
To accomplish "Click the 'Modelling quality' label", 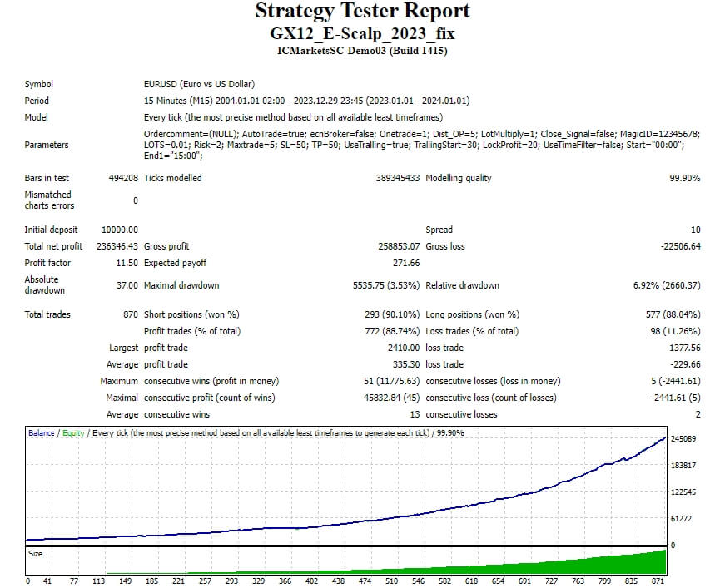I will [459, 178].
